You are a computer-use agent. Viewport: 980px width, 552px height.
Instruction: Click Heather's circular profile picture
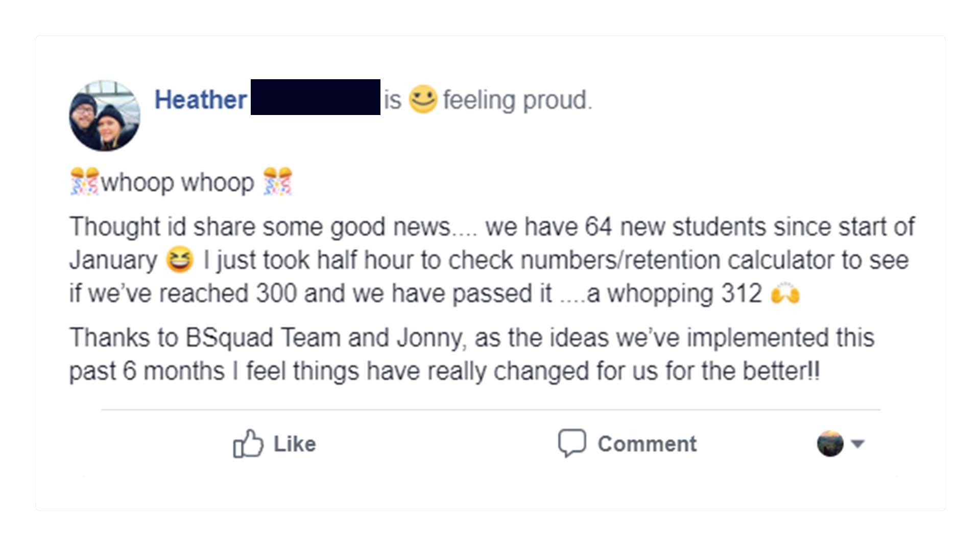[105, 116]
